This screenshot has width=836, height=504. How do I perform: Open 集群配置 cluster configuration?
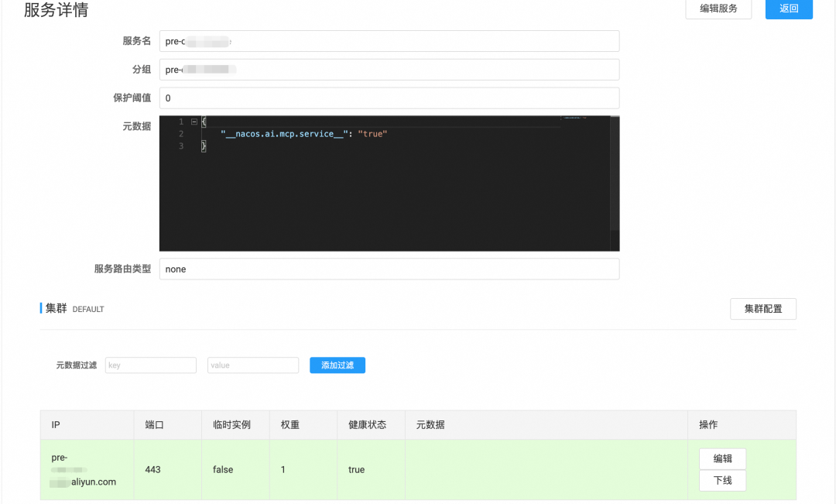pyautogui.click(x=762, y=308)
